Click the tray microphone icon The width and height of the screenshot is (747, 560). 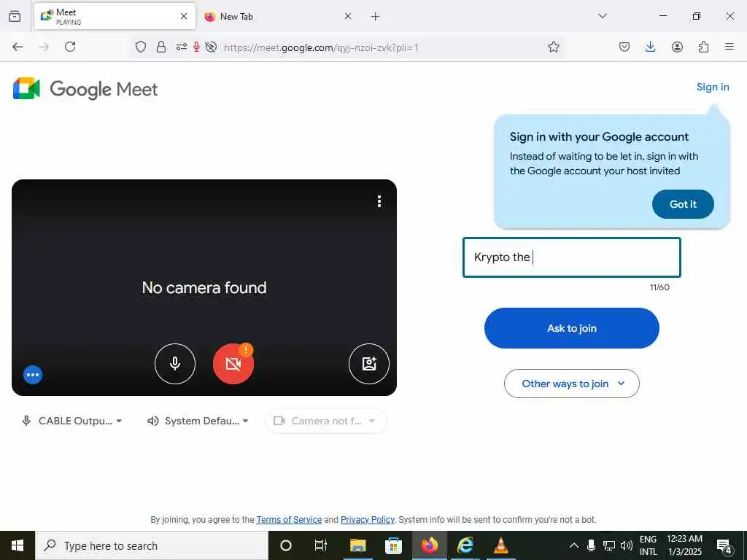click(591, 545)
